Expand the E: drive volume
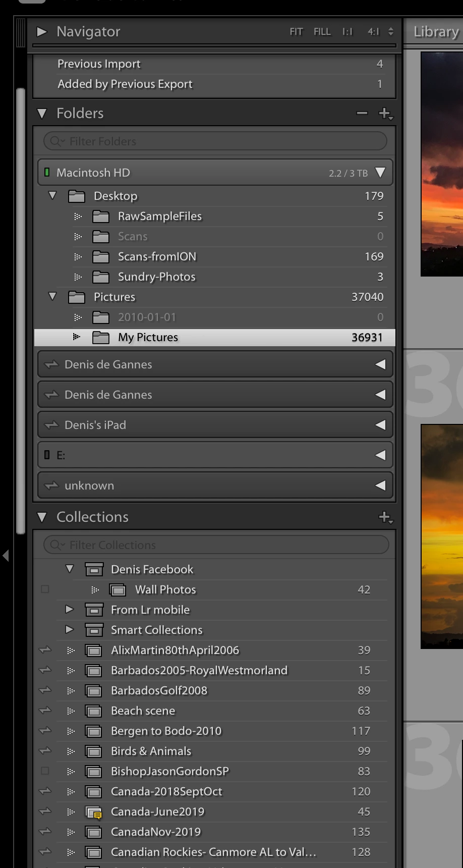Viewport: 463px width, 868px height. (x=381, y=455)
